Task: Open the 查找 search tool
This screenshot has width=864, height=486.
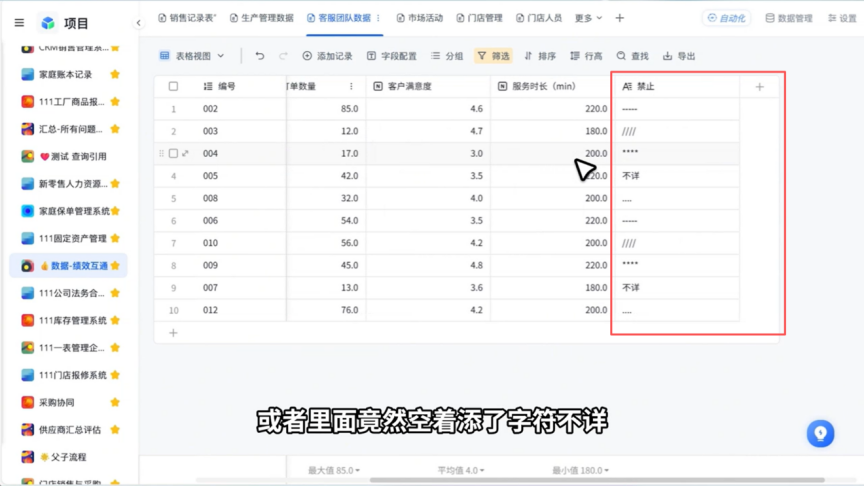Action: pos(633,56)
